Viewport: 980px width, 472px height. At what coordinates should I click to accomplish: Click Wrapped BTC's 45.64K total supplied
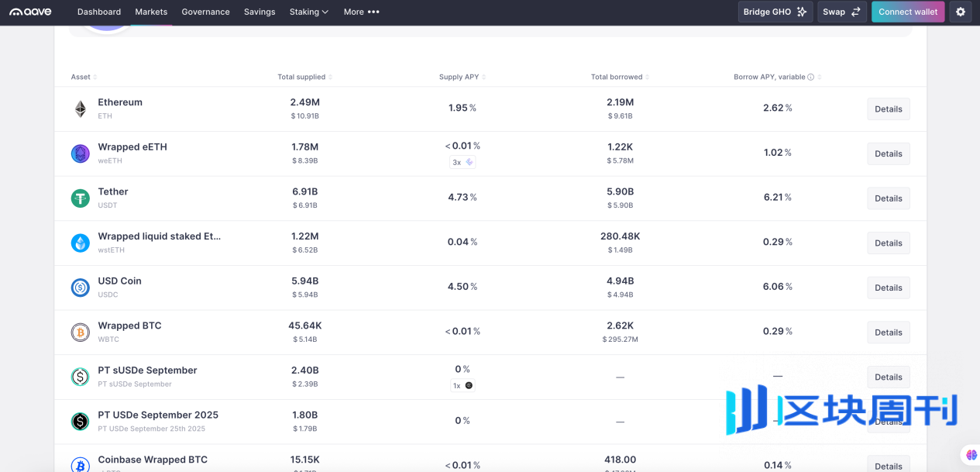click(305, 326)
